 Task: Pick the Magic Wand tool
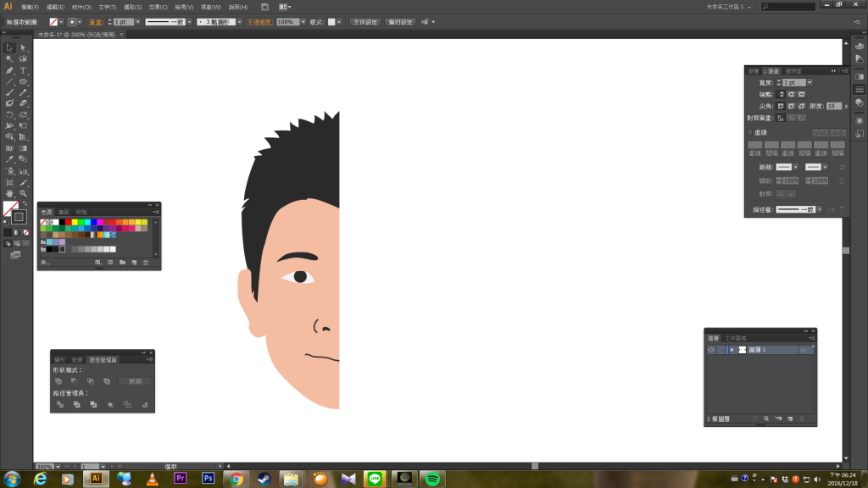(x=9, y=59)
